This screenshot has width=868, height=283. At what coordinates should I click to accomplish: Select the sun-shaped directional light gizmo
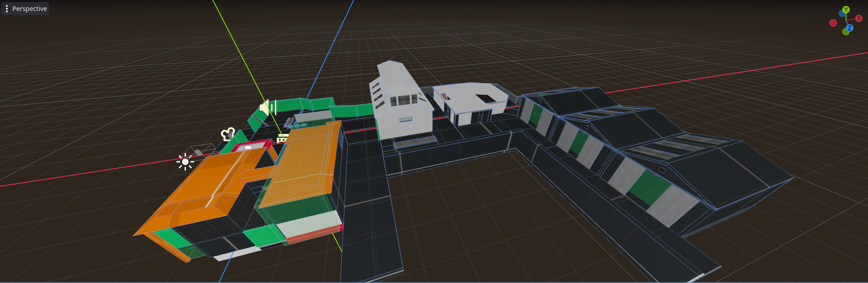click(185, 161)
